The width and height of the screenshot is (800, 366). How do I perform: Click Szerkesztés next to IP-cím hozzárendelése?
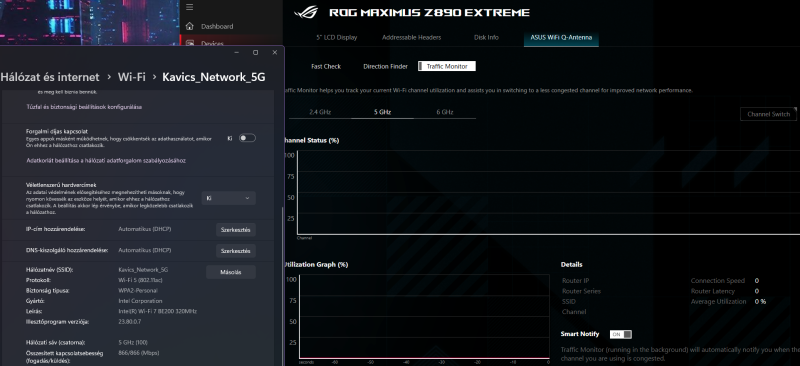236,230
